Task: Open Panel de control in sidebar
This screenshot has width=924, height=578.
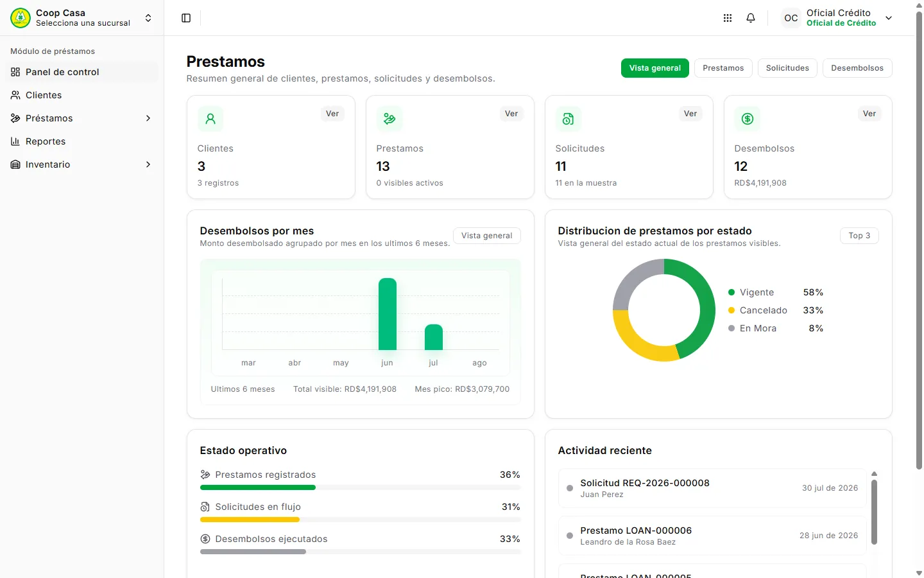Action: tap(81, 72)
